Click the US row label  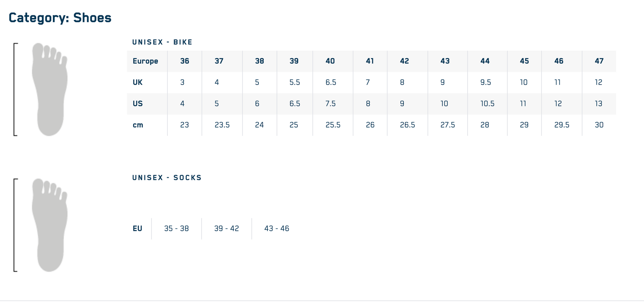point(137,104)
